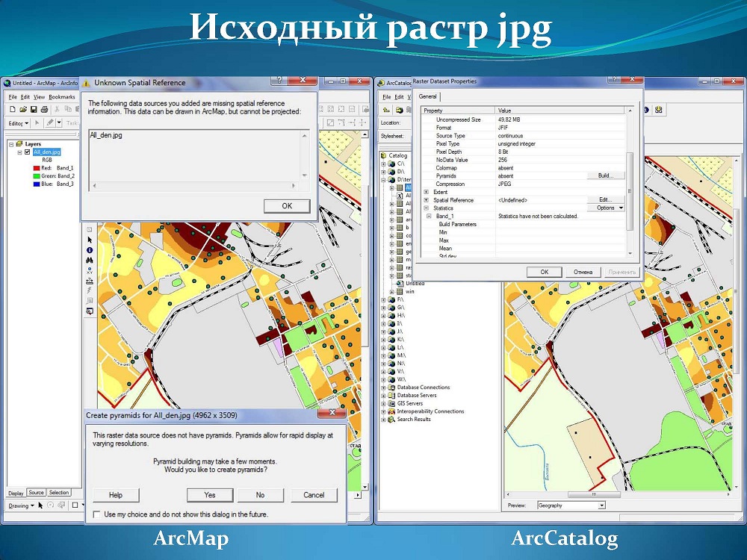The width and height of the screenshot is (747, 560).
Task: Click the Copy icon in ArcMap toolbar
Action: (x=68, y=110)
